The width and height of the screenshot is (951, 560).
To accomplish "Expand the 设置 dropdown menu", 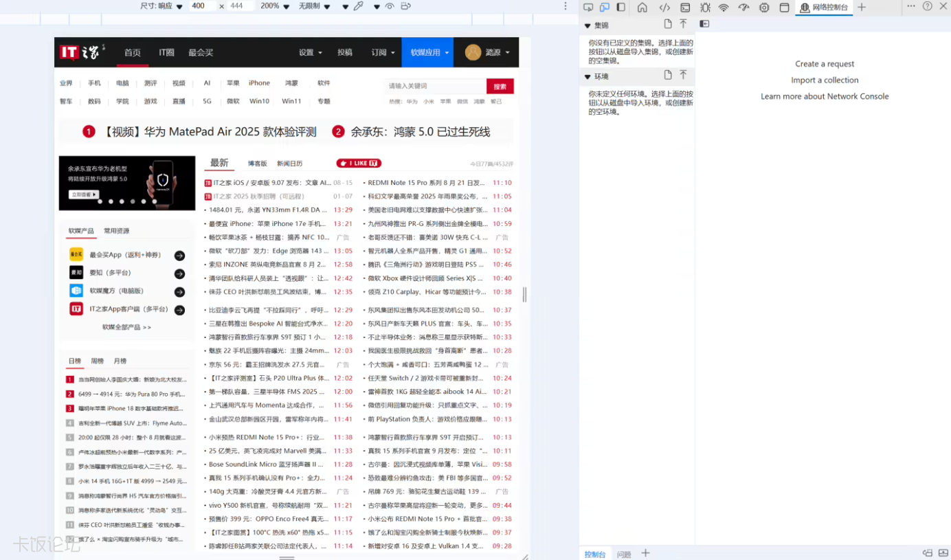I will pos(311,52).
